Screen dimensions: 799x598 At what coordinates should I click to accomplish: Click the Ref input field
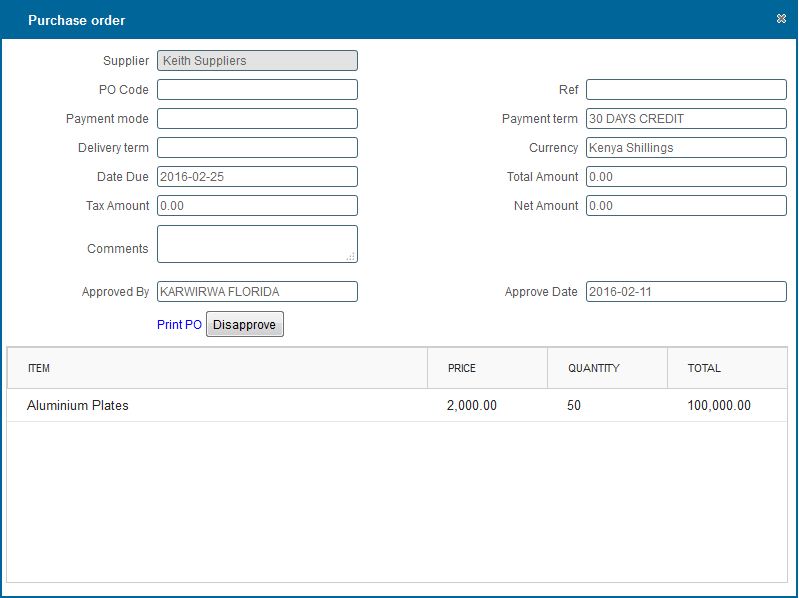[x=686, y=90]
